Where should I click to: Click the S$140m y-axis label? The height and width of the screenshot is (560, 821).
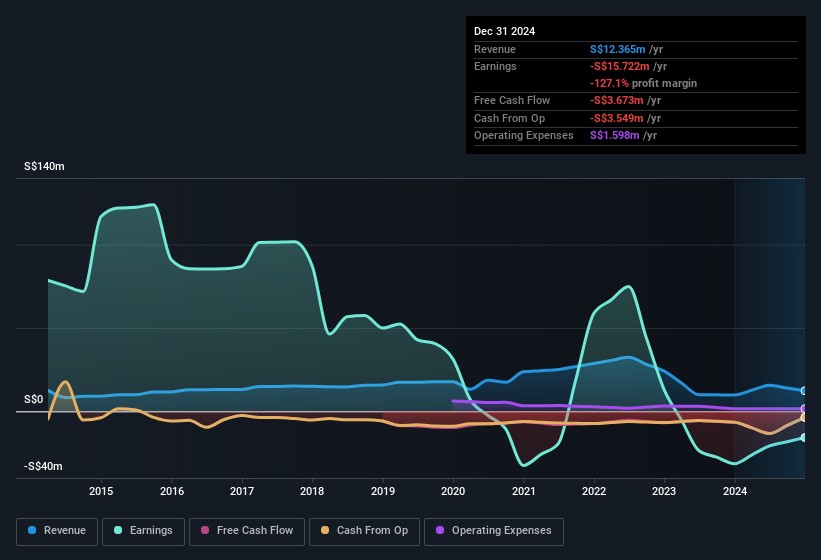44,167
